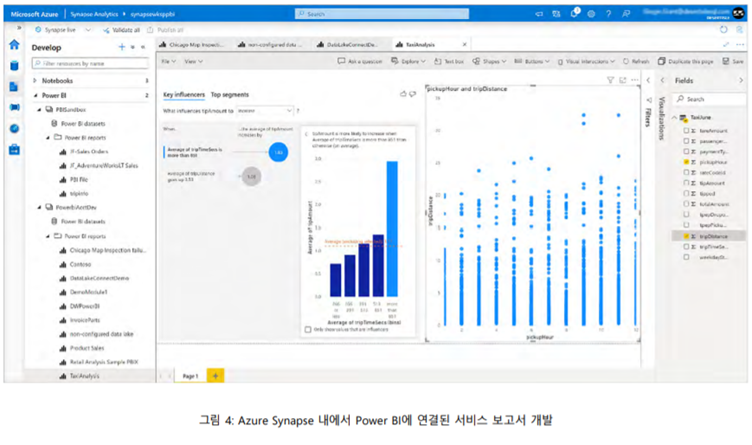Open the Shapes dropdown
This screenshot has width=752, height=445.
tap(489, 61)
